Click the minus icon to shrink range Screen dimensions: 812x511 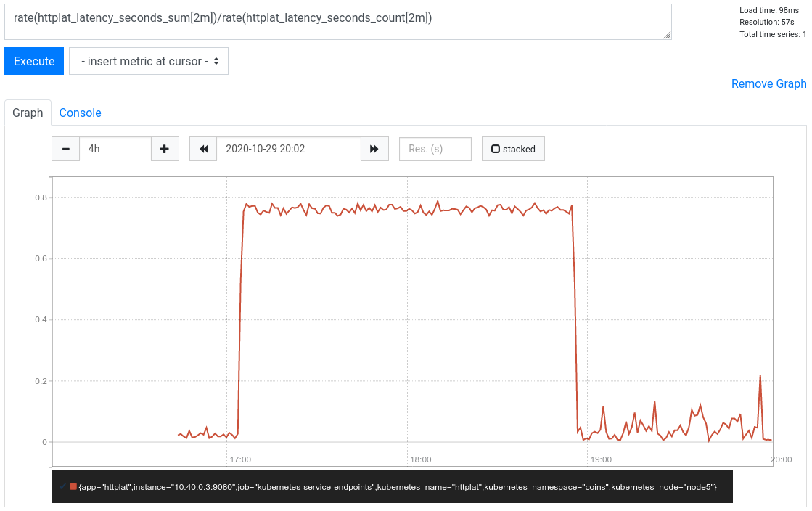pos(65,149)
